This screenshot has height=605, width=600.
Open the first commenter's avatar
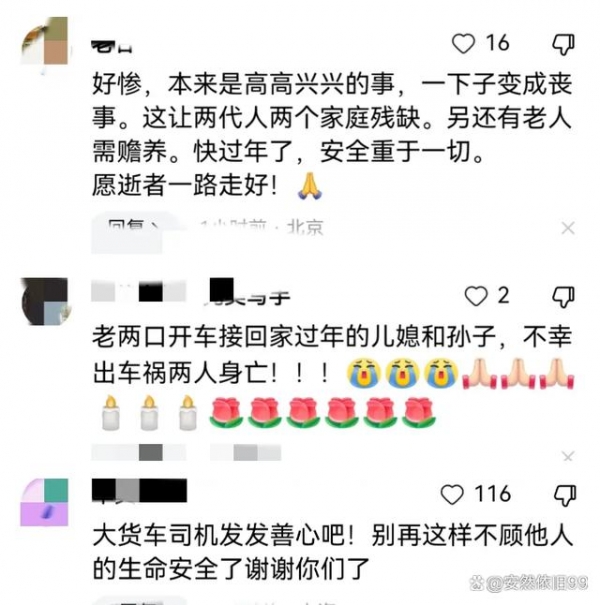pos(44,41)
